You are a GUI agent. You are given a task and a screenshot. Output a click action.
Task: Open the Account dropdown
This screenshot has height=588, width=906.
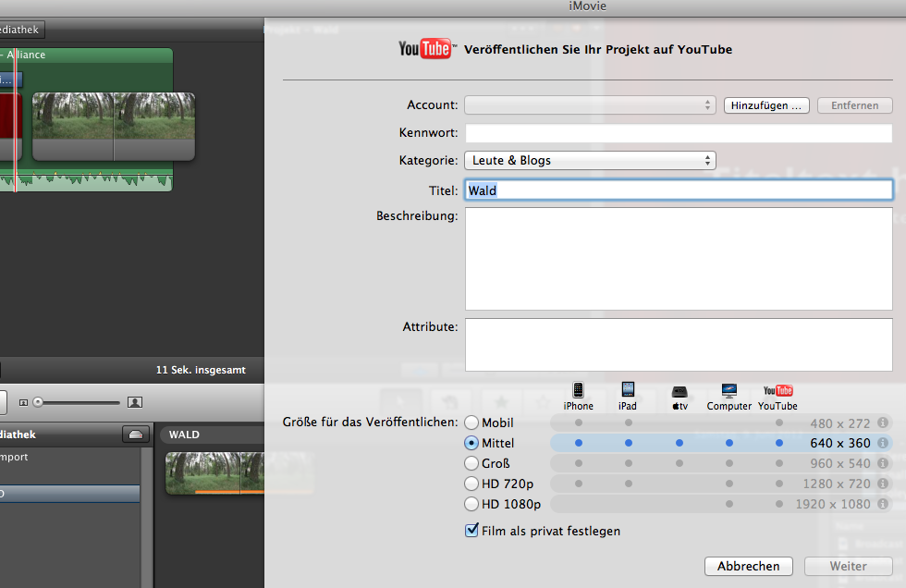coord(590,105)
